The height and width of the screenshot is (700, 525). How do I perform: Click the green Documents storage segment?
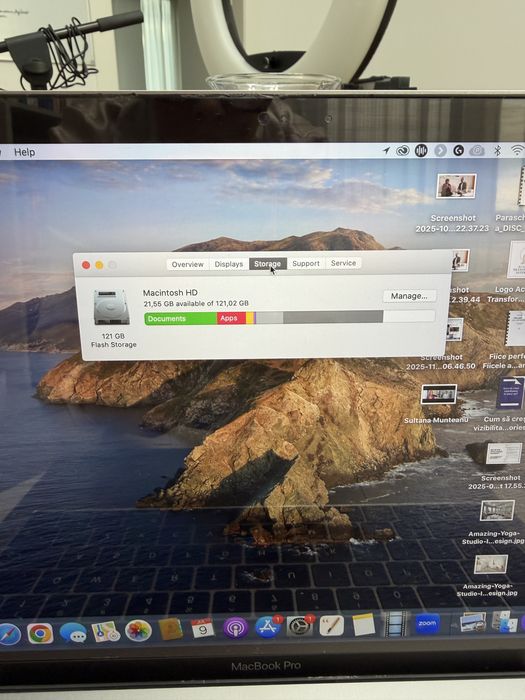(x=181, y=318)
